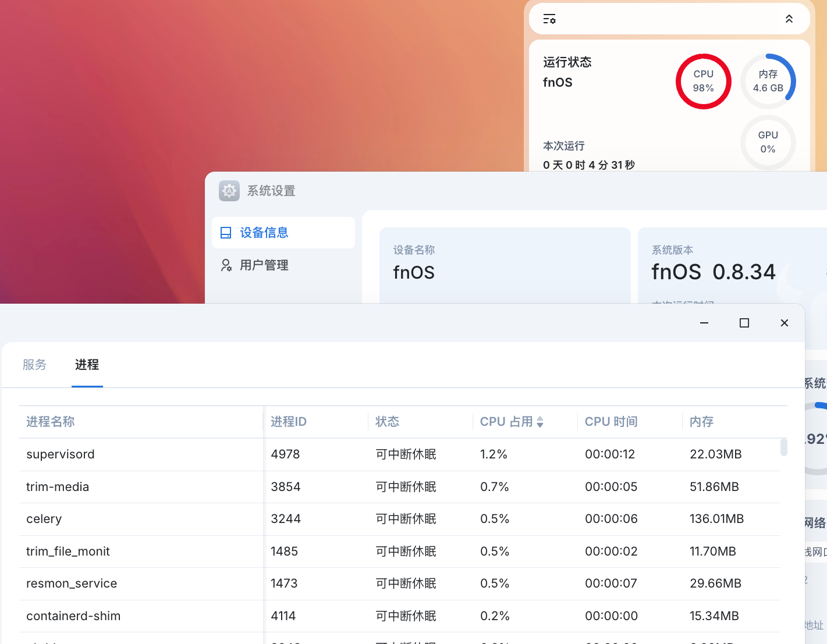Select 设备信息 in System Settings sidebar
This screenshot has height=644, width=827.
coord(283,233)
